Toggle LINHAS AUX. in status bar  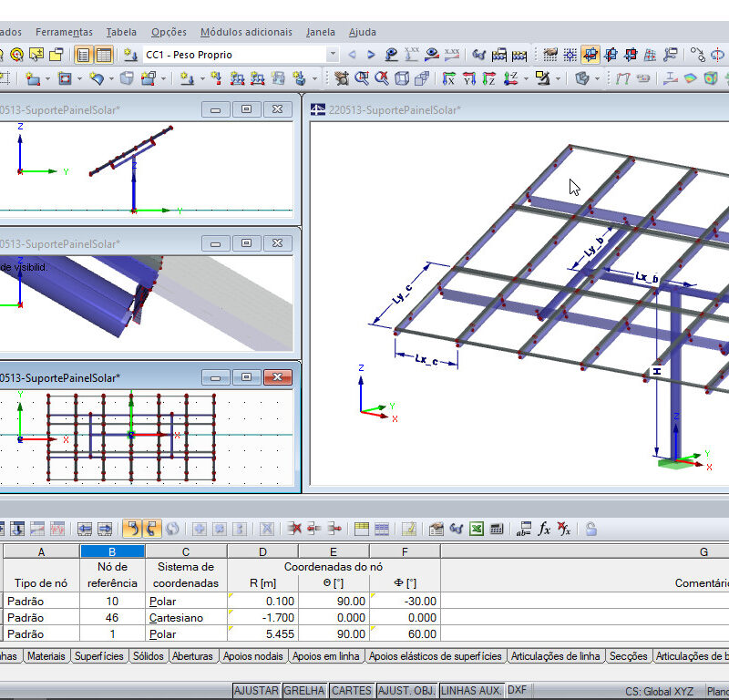[471, 690]
